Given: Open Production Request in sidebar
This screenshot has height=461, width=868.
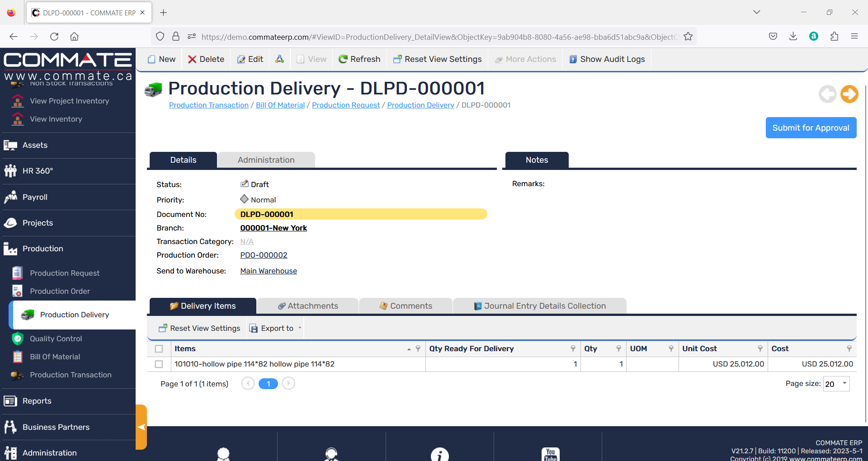Looking at the screenshot, I should 65,273.
